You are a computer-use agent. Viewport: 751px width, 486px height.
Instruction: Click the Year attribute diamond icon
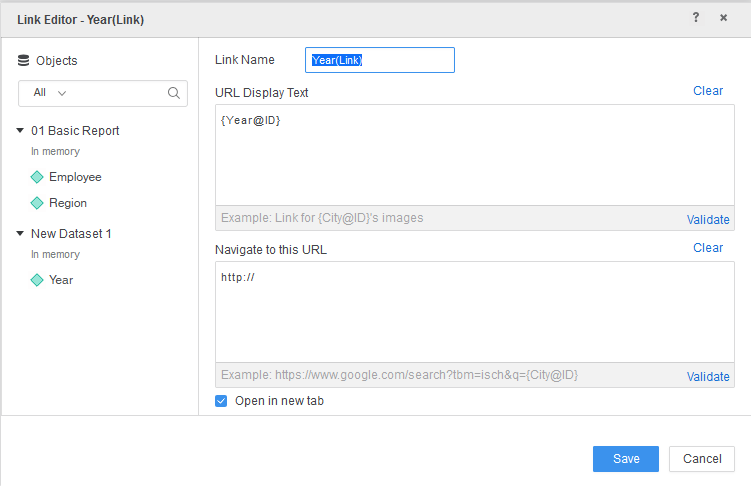pyautogui.click(x=37, y=280)
